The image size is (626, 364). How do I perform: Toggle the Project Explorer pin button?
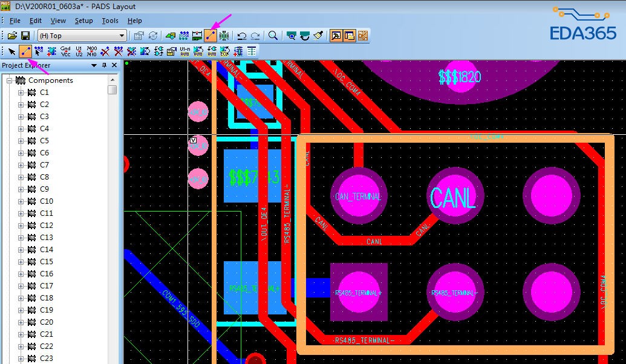pyautogui.click(x=104, y=65)
